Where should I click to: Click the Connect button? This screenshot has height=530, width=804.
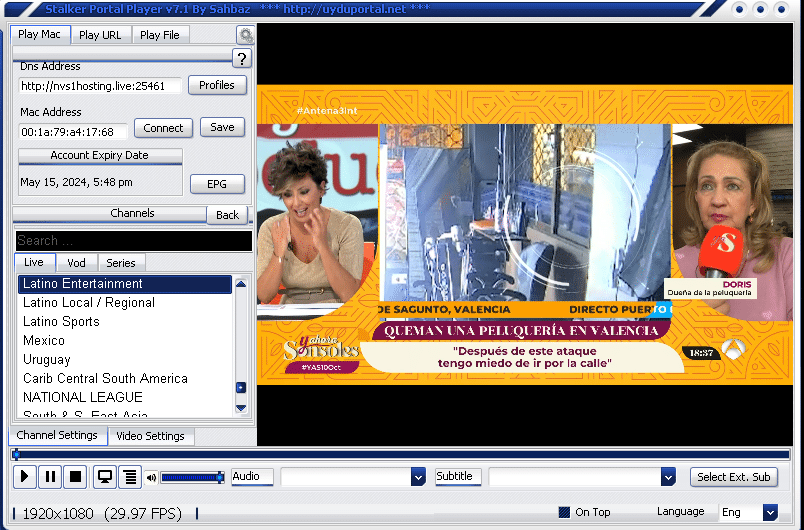(x=163, y=128)
